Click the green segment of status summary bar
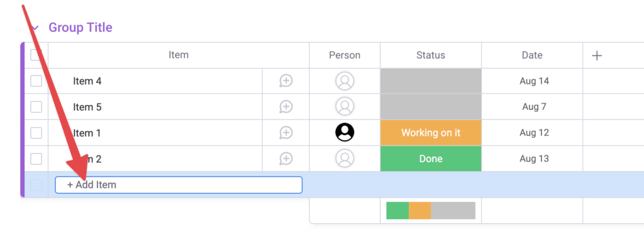Viewport: 644px width, 242px height. coord(397,211)
